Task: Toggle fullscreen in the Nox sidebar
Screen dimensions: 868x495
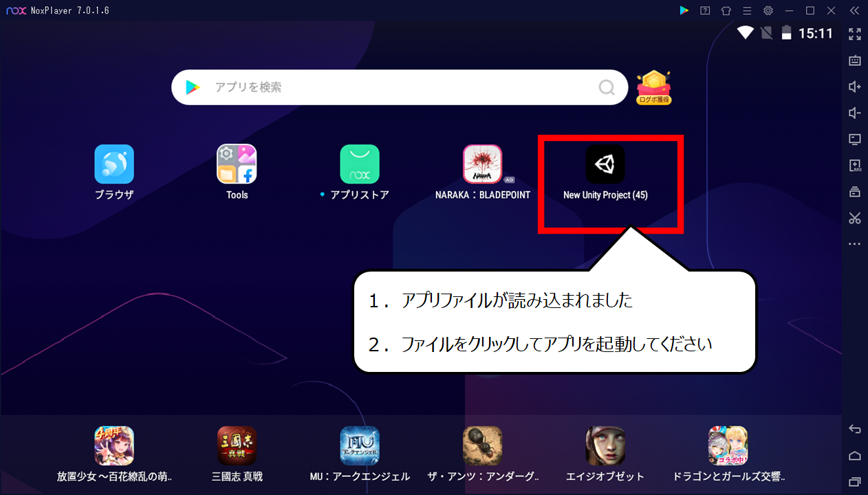Action: [855, 34]
